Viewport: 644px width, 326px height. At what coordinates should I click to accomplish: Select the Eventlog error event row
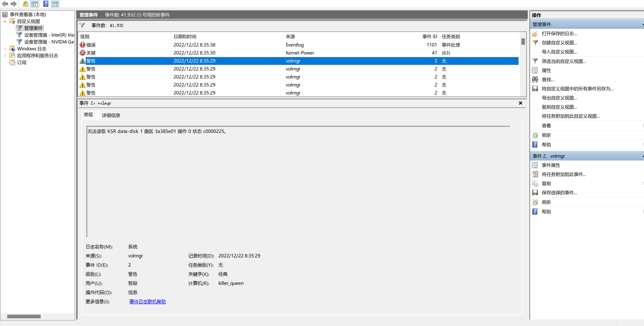point(299,45)
